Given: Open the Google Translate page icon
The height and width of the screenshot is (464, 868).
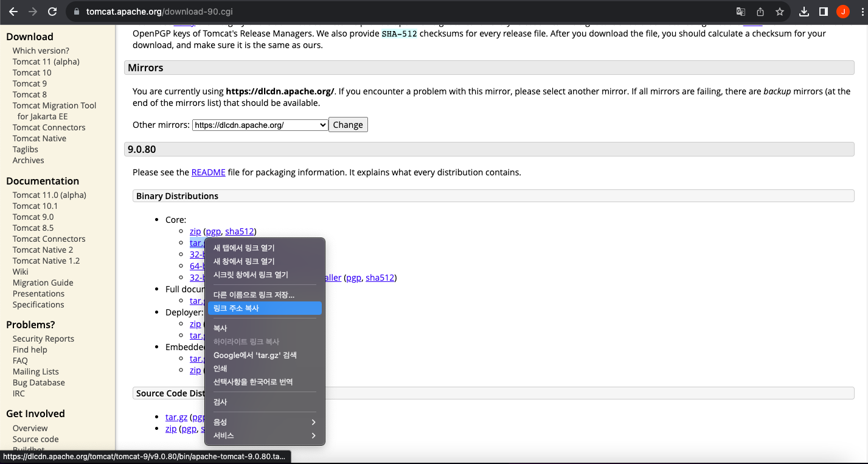Looking at the screenshot, I should pos(741,12).
